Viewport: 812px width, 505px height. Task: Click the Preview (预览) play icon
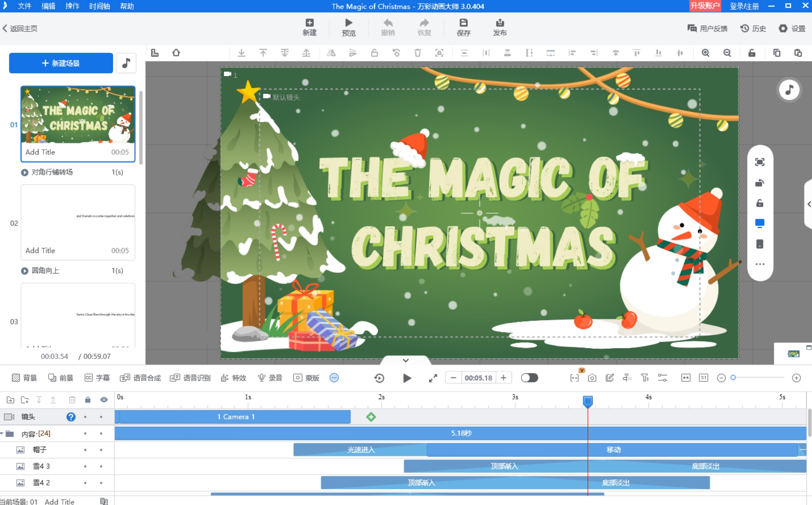(x=349, y=27)
